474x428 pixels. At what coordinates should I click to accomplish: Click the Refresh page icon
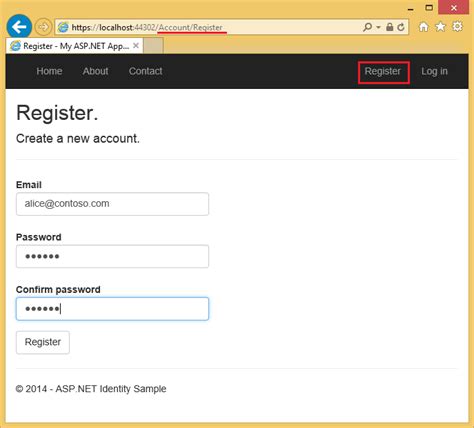[401, 27]
